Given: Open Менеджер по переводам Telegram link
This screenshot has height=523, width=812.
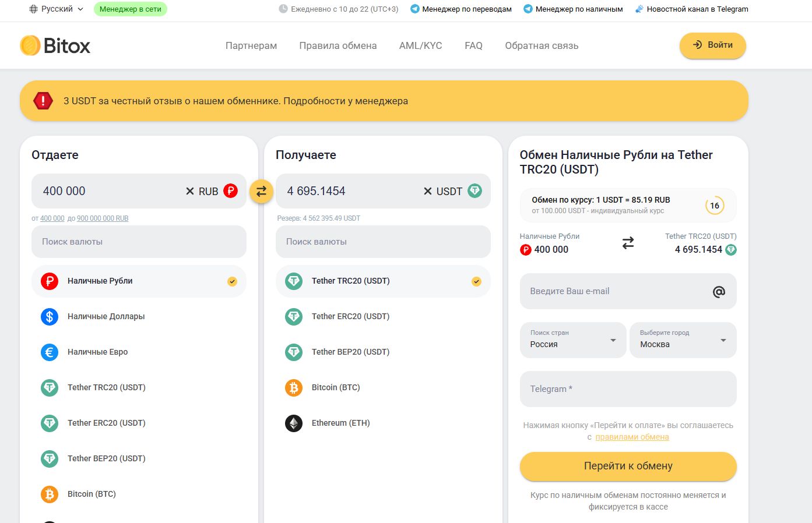Looking at the screenshot, I should click(461, 9).
